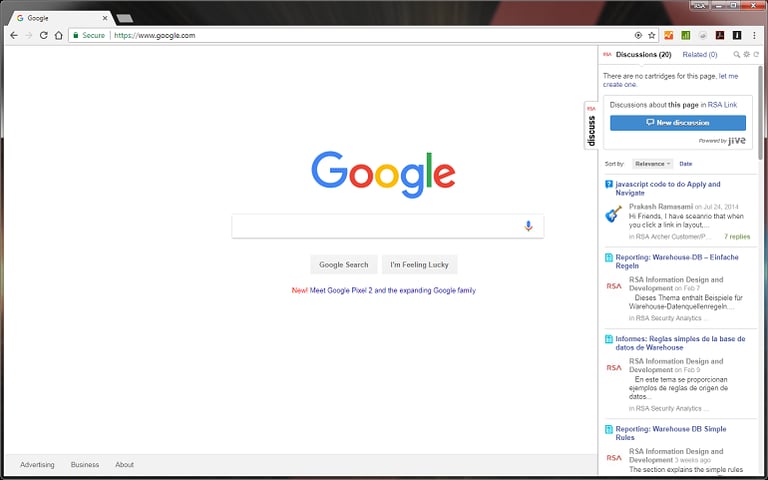Open the Adobe Acrobat extension icon

pyautogui.click(x=720, y=35)
